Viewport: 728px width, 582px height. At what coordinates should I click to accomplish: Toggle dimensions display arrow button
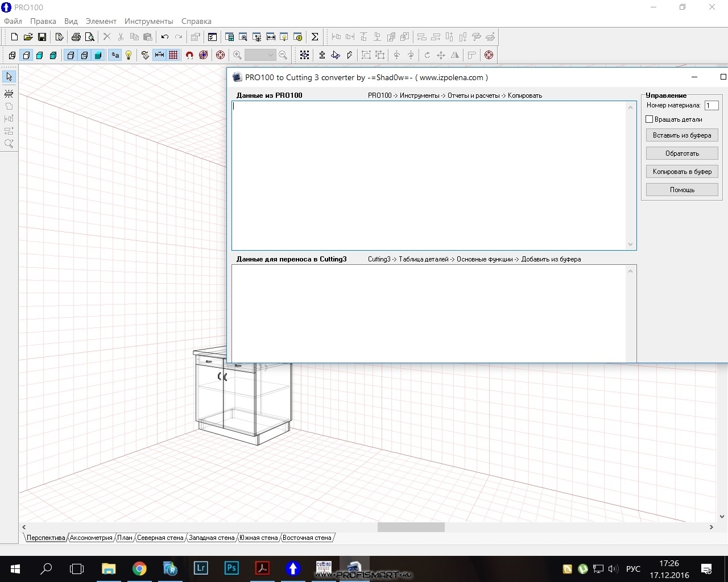coord(159,55)
